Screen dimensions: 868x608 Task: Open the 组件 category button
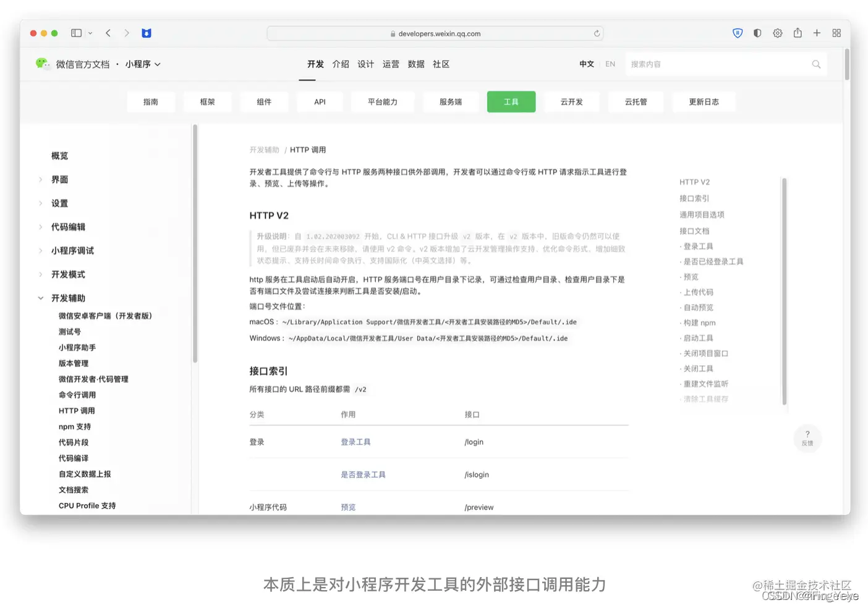pyautogui.click(x=264, y=102)
